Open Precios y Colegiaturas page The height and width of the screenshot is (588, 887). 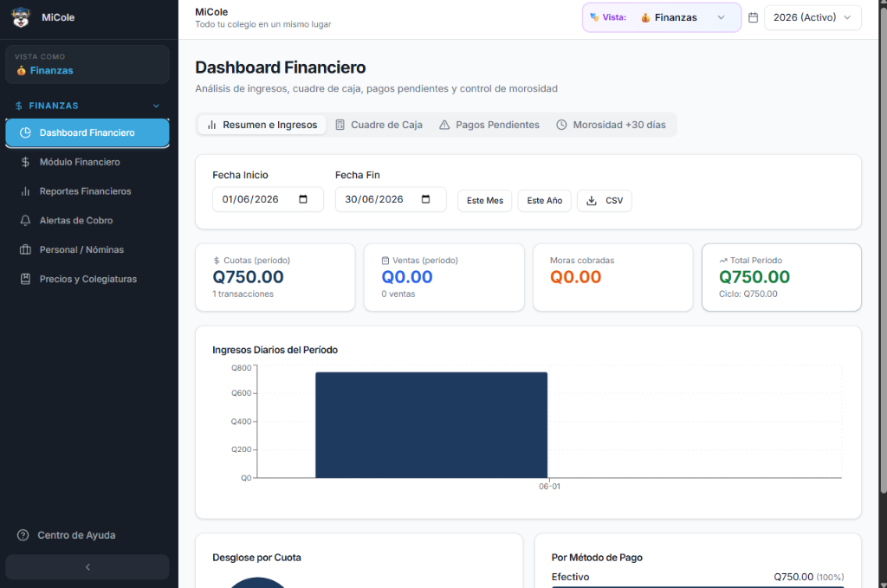(x=87, y=280)
